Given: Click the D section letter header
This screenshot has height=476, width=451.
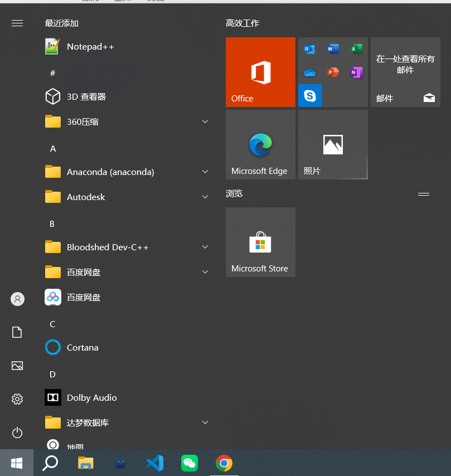Looking at the screenshot, I should pos(52,375).
